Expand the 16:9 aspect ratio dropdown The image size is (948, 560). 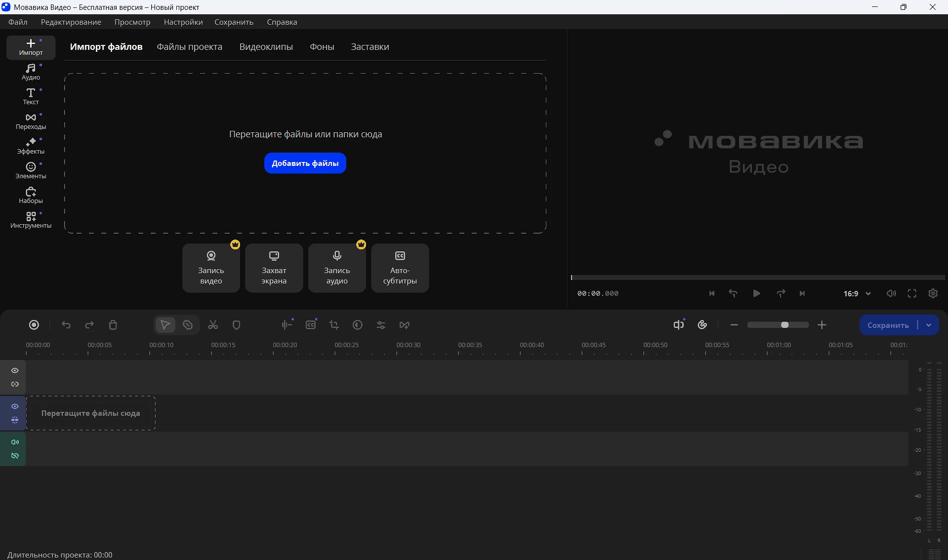pyautogui.click(x=857, y=293)
